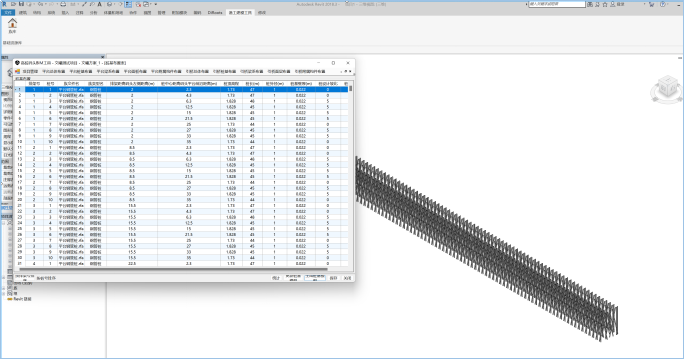This screenshot has height=360, width=685.
Task: Open the Revit application R menu
Action: pyautogui.click(x=4, y=4)
